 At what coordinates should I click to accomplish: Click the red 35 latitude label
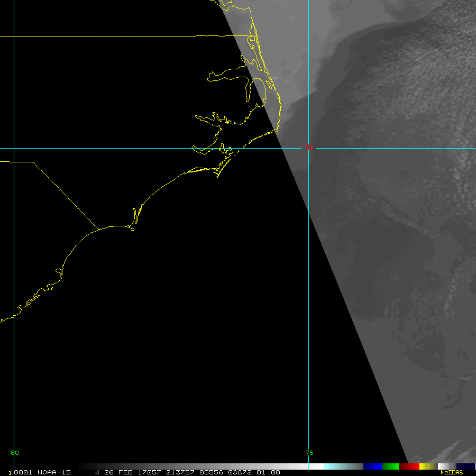pyautogui.click(x=309, y=148)
